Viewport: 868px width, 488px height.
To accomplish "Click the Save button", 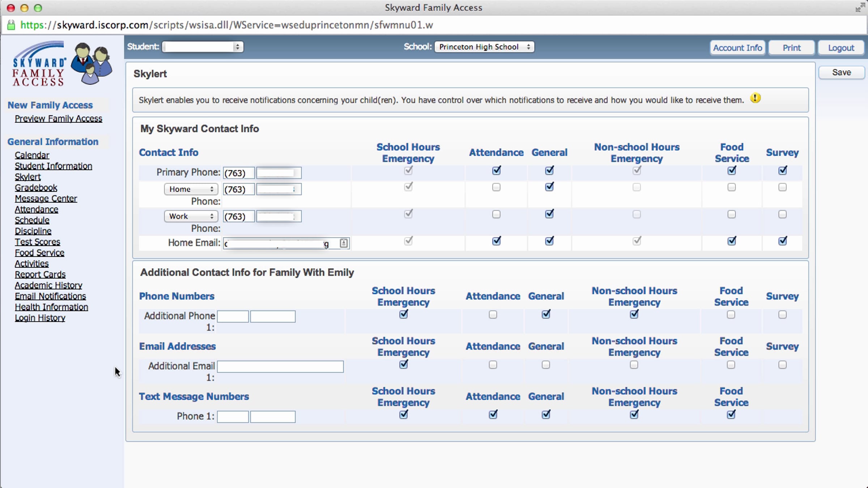I will point(841,72).
